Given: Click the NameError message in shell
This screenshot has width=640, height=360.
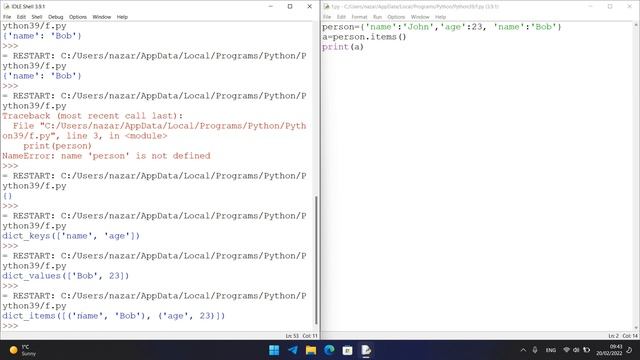Looking at the screenshot, I should [x=106, y=156].
